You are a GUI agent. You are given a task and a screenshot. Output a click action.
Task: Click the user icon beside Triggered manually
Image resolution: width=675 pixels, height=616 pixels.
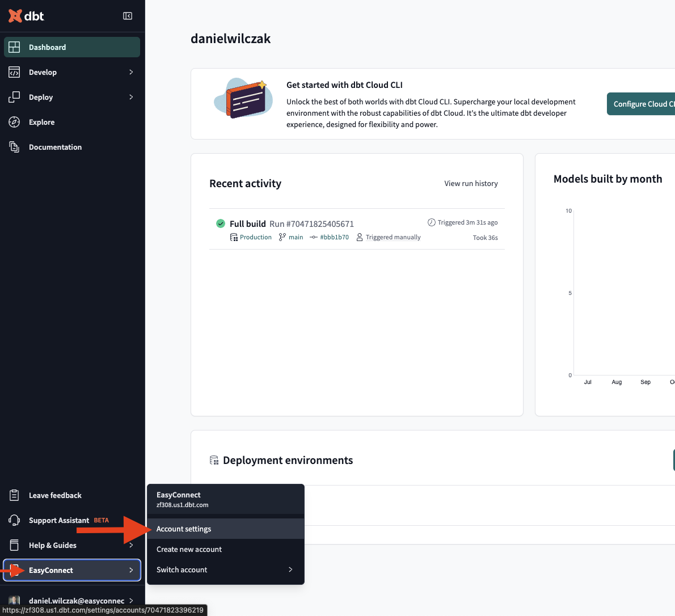(360, 237)
